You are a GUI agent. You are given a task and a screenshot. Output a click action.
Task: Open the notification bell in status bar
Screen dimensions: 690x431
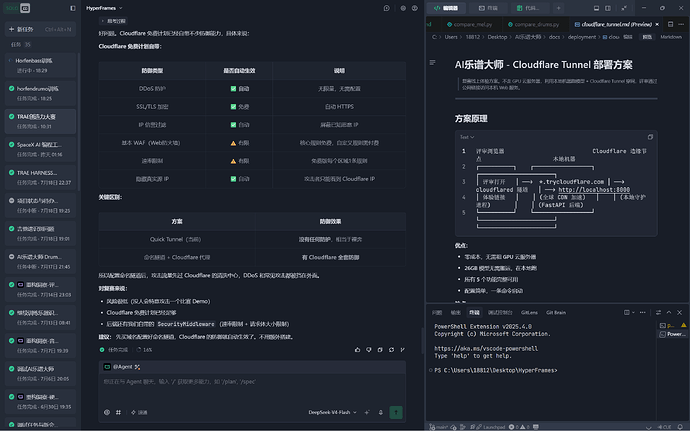pos(680,427)
